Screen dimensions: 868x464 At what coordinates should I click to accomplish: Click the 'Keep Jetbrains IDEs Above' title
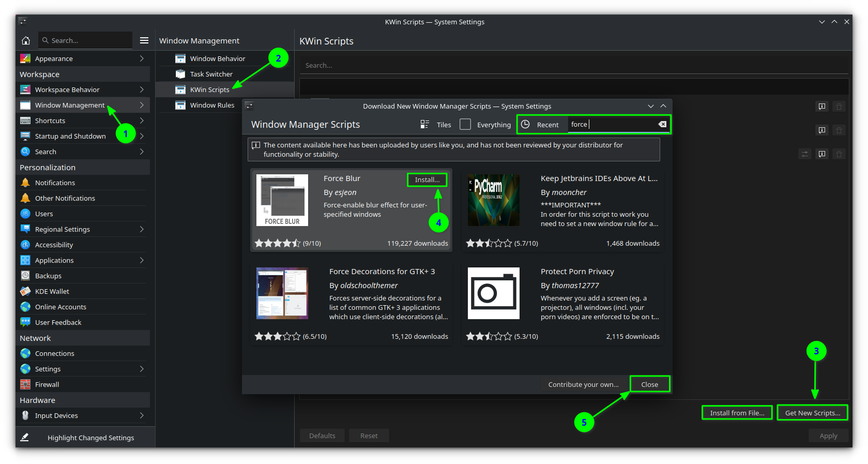click(599, 178)
